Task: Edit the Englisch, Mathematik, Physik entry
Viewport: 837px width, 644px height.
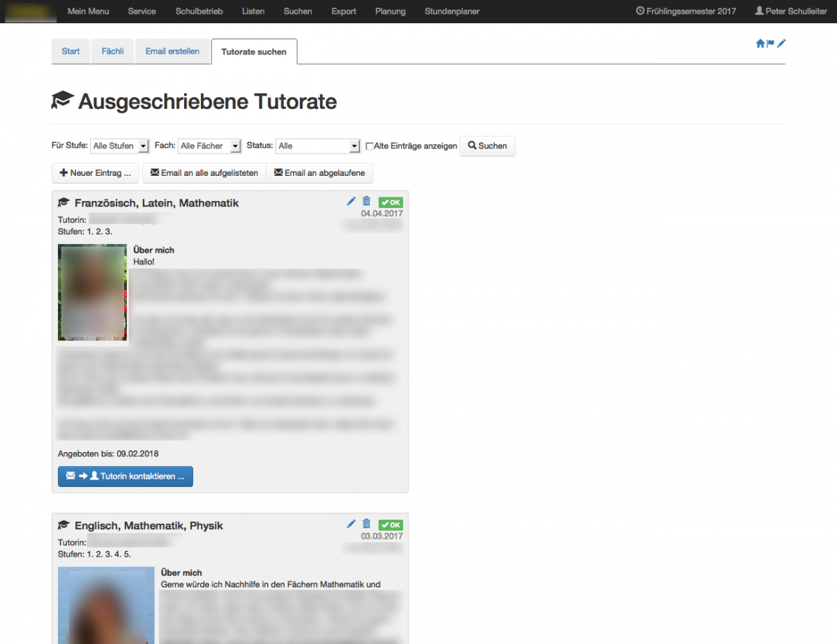Action: pos(352,524)
